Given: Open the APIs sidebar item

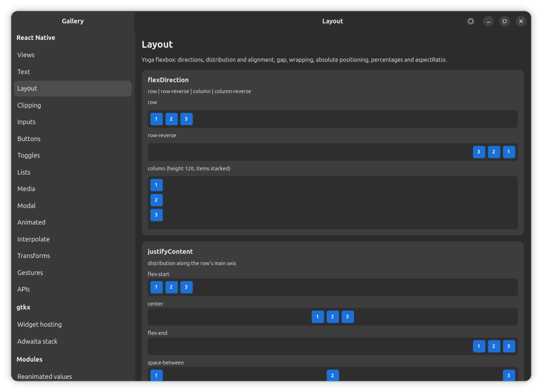Looking at the screenshot, I should [73, 289].
